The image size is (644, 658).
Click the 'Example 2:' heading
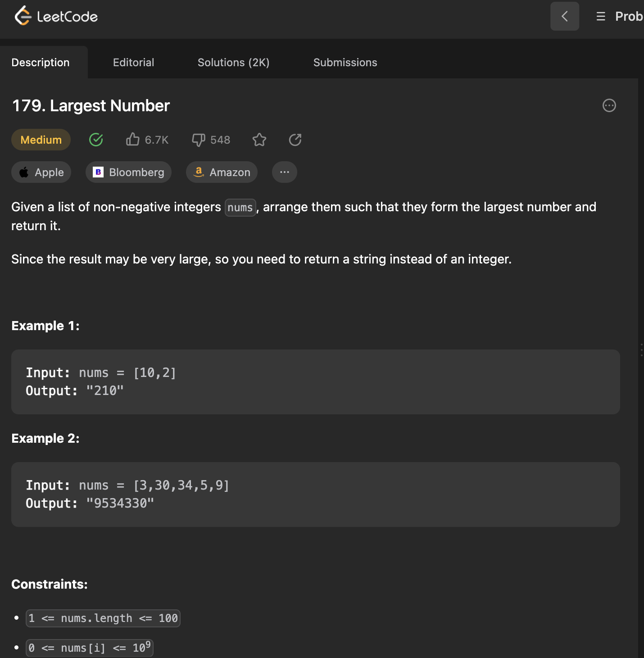(x=45, y=438)
